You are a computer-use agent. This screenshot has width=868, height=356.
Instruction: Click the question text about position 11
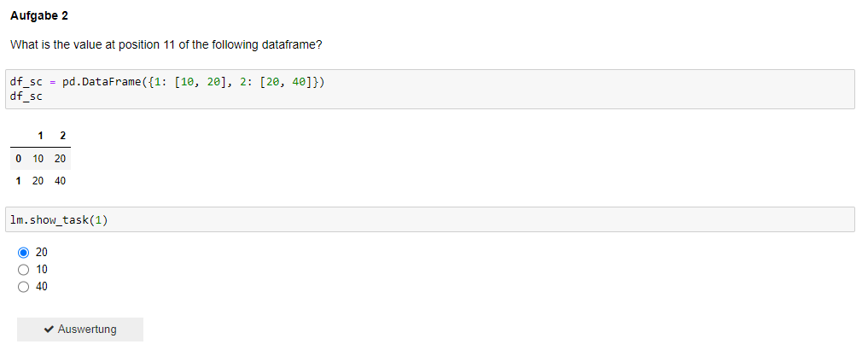pyautogui.click(x=166, y=45)
